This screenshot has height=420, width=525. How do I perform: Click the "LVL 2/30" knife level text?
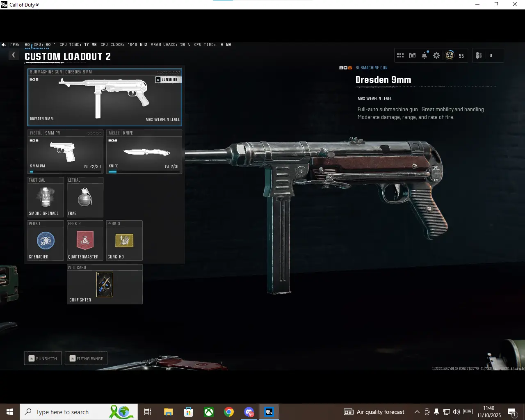(x=172, y=167)
